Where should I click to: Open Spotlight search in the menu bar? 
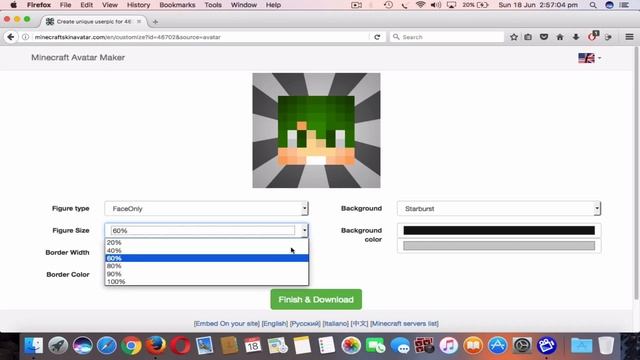tap(593, 5)
